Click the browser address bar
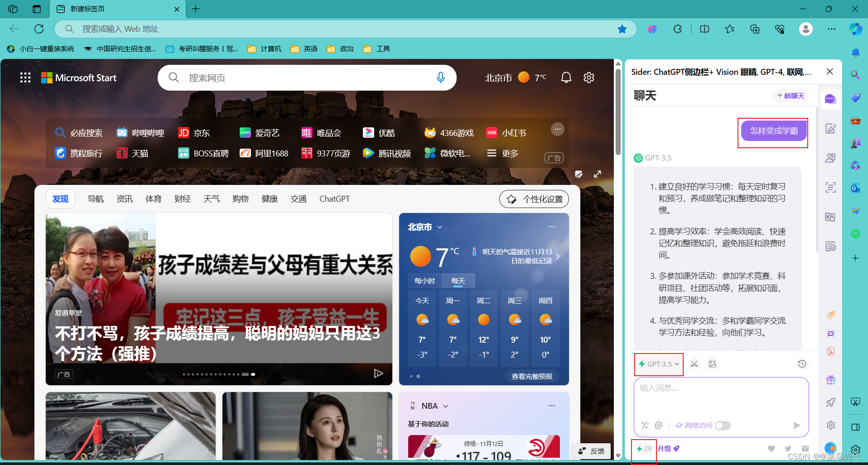Screen dimensions: 868x465 (344, 29)
